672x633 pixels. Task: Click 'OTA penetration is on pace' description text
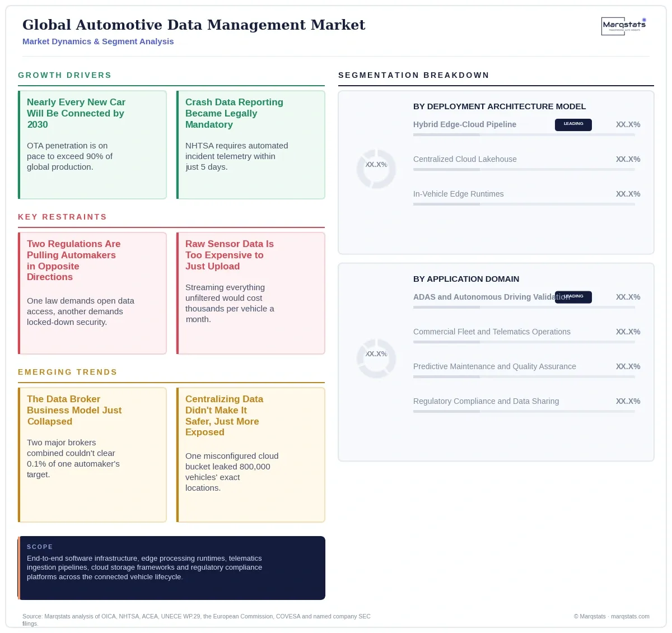click(69, 156)
